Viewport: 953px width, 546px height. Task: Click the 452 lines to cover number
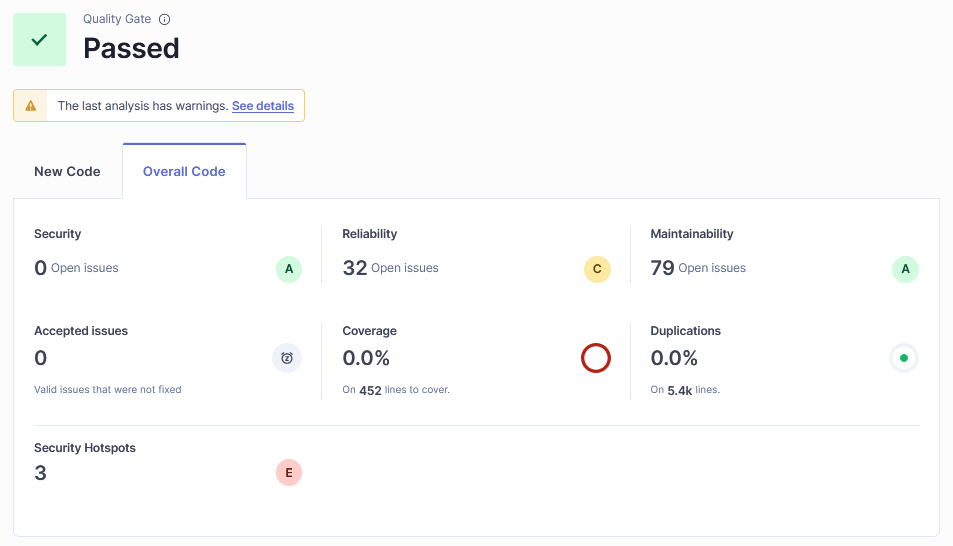370,390
